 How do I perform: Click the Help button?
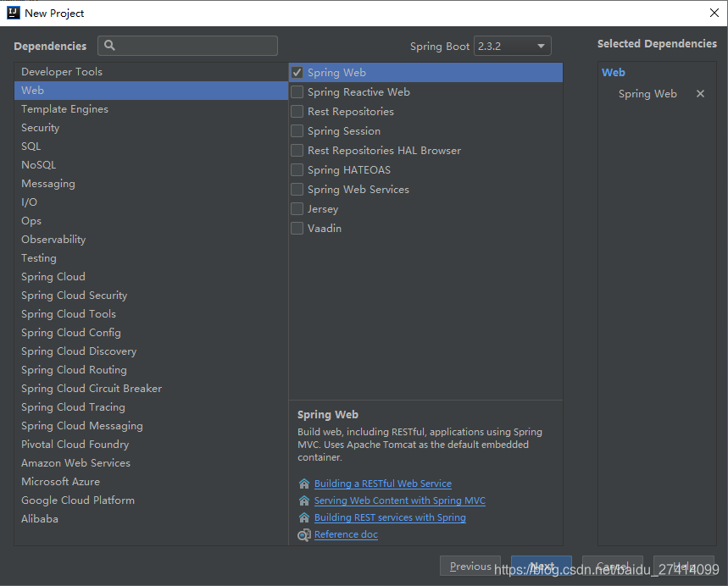pos(683,566)
